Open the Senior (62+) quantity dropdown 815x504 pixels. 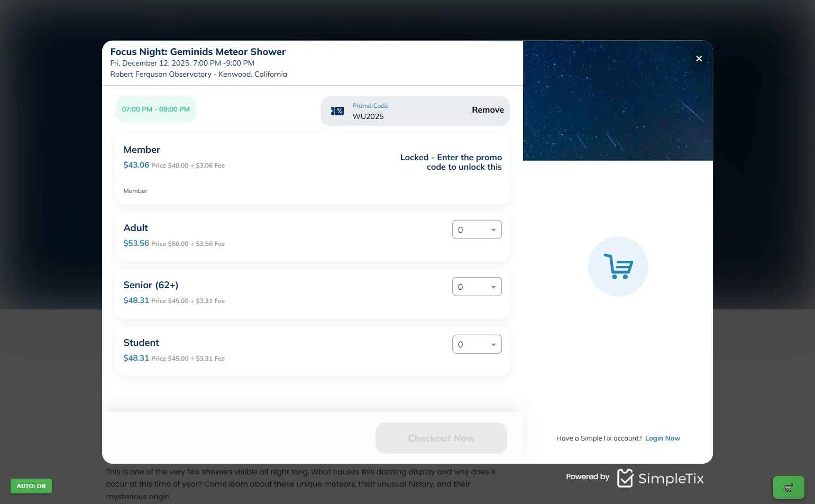point(477,287)
